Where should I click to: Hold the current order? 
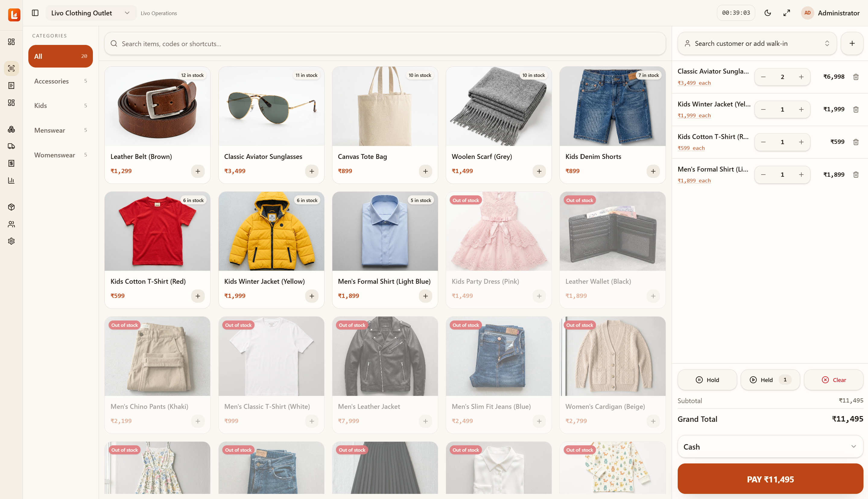707,380
